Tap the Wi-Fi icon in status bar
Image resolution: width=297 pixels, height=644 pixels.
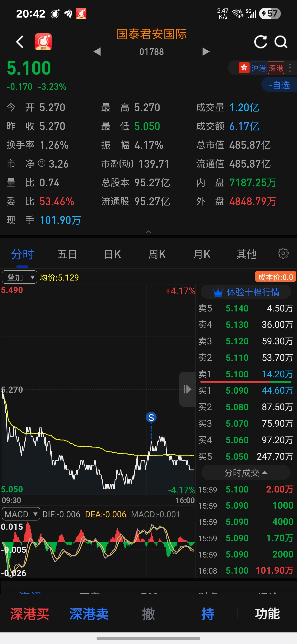pyautogui.click(x=237, y=13)
